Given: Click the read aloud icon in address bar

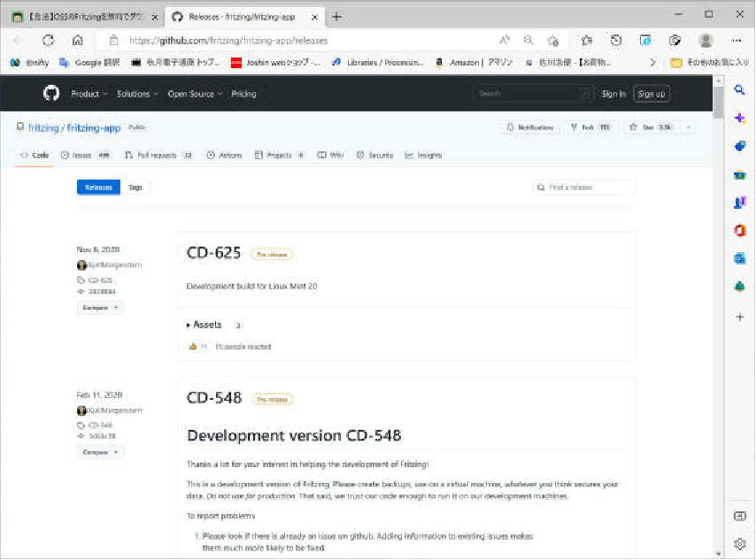Looking at the screenshot, I should coord(505,40).
